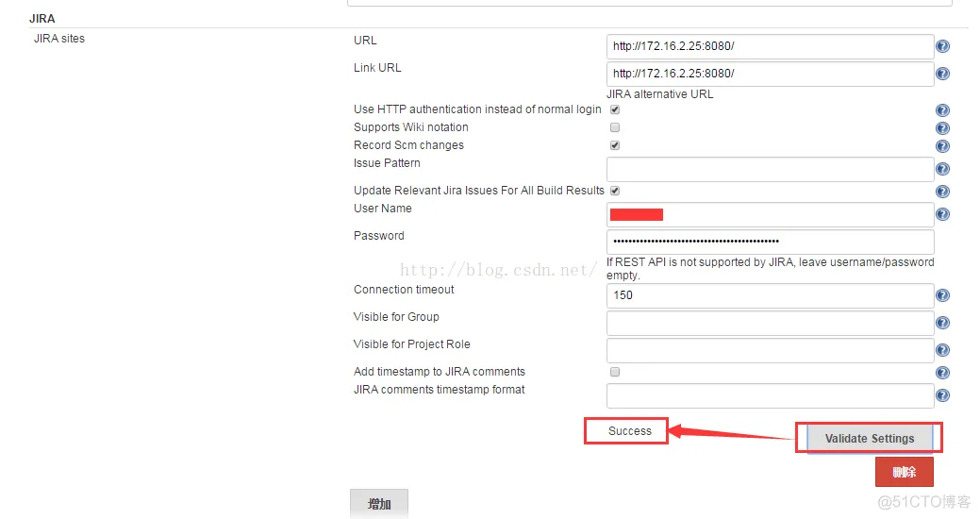980x519 pixels.
Task: Click into the Visible for Project Role field
Action: pyautogui.click(x=770, y=351)
